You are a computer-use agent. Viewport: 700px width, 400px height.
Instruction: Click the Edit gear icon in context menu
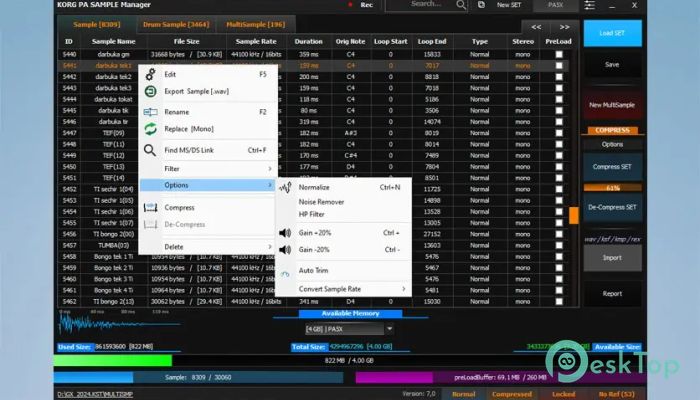pos(150,74)
